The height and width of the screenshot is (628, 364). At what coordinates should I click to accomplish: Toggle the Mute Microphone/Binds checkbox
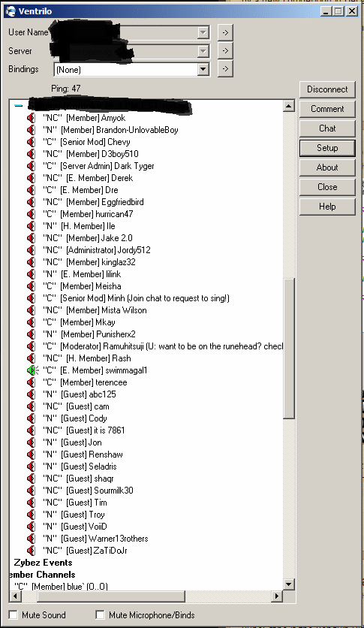[100, 614]
